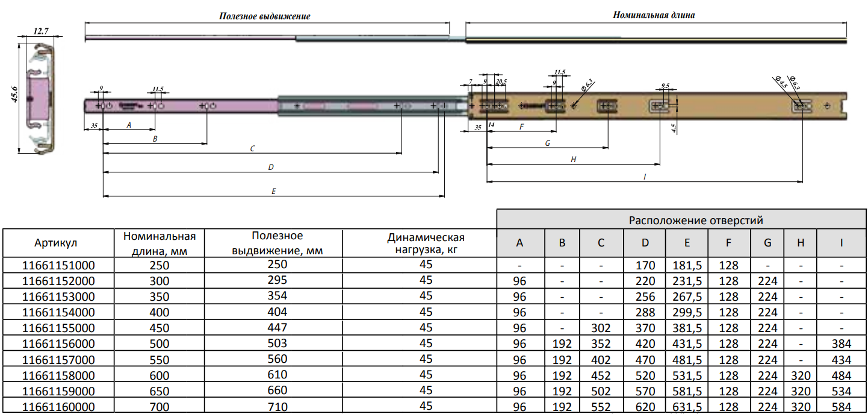Screen dimensions: 868x414
Task: Select the 'Динамическая нагрузка, кг' table header
Action: 426,243
